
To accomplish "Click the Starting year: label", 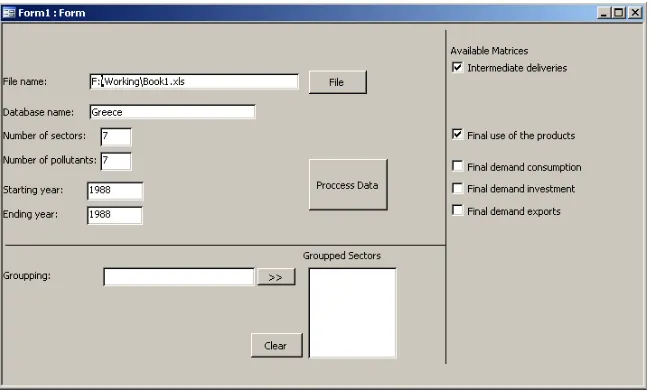I will (33, 190).
